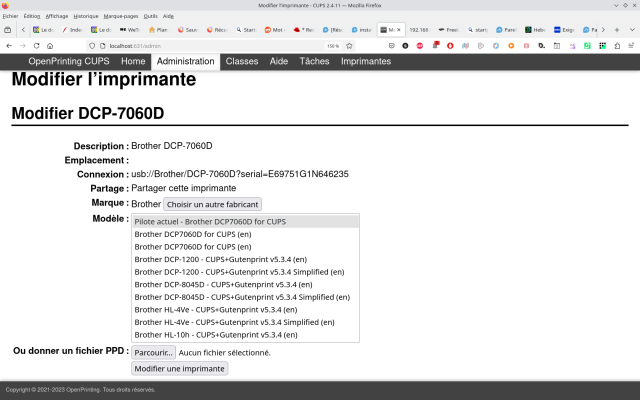Click the red Opera-style O extension icon
Screen dimensions: 640x400
(450, 46)
